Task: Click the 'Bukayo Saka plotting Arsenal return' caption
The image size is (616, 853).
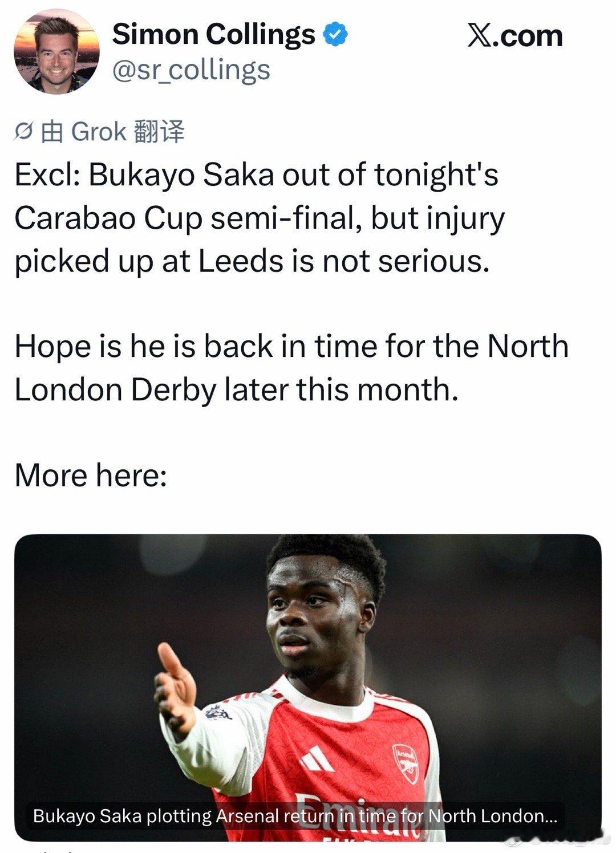Action: click(x=295, y=816)
